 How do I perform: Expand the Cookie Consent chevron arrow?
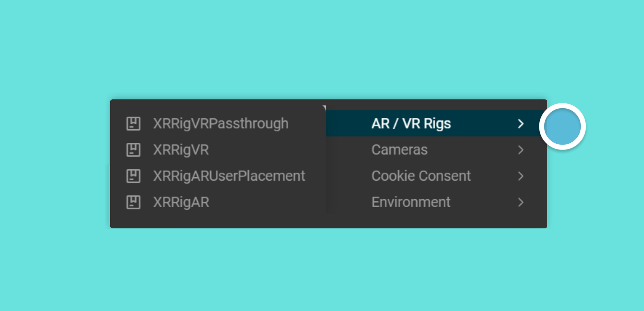coord(521,176)
